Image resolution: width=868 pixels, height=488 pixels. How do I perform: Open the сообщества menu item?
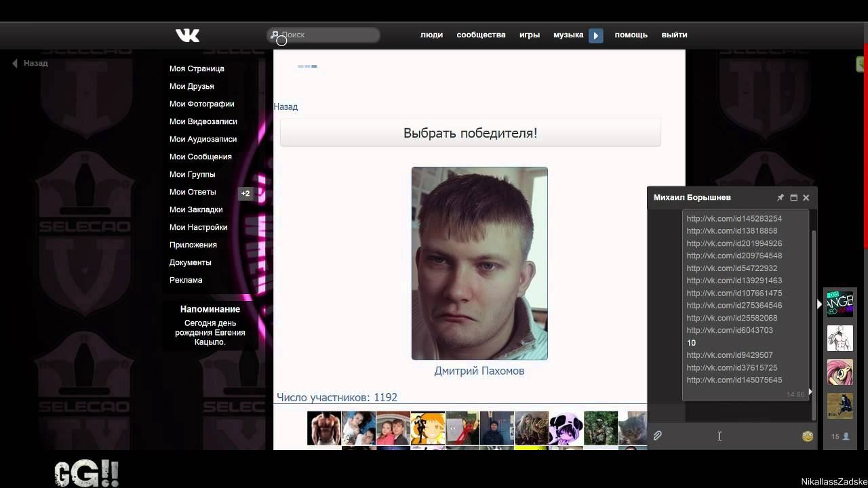pos(481,35)
